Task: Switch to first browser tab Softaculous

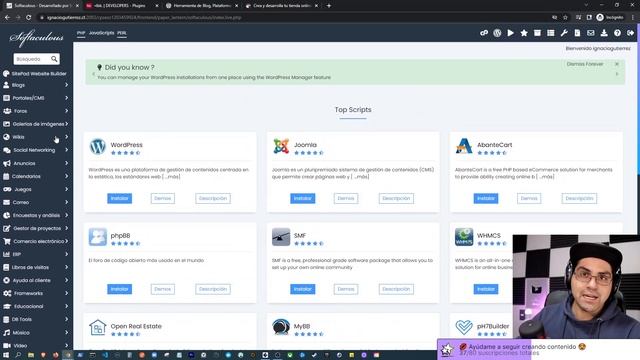Action: [41, 6]
